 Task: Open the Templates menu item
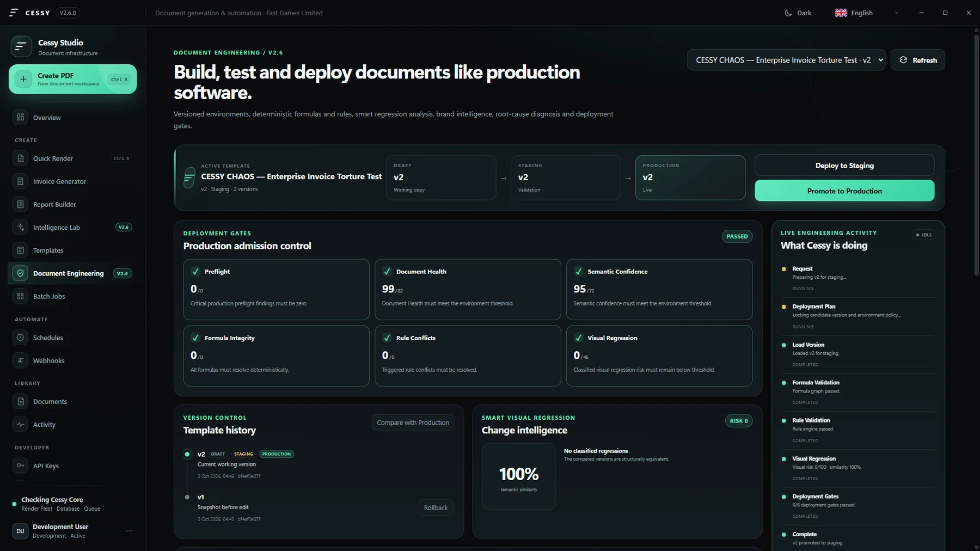coord(72,250)
